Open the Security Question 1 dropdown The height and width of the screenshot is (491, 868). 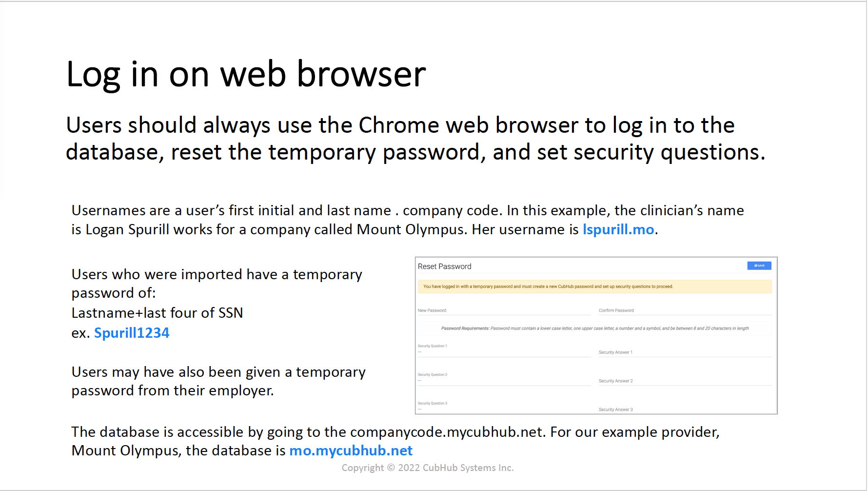click(504, 349)
